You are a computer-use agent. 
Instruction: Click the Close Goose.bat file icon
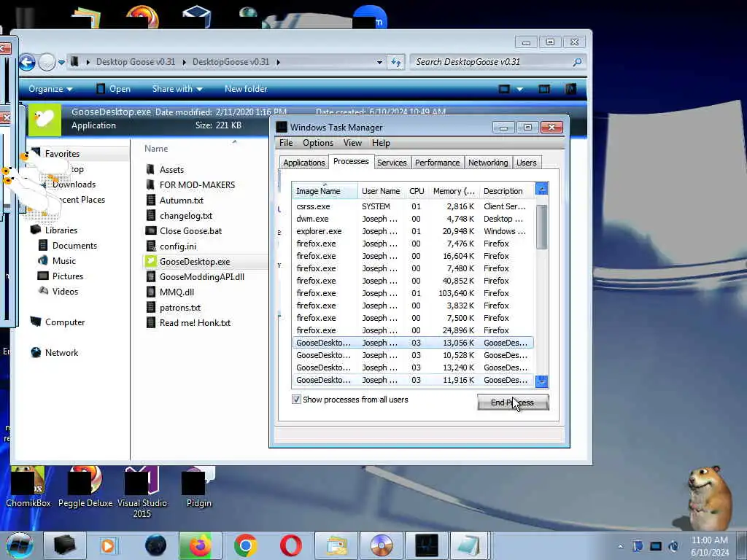point(150,231)
